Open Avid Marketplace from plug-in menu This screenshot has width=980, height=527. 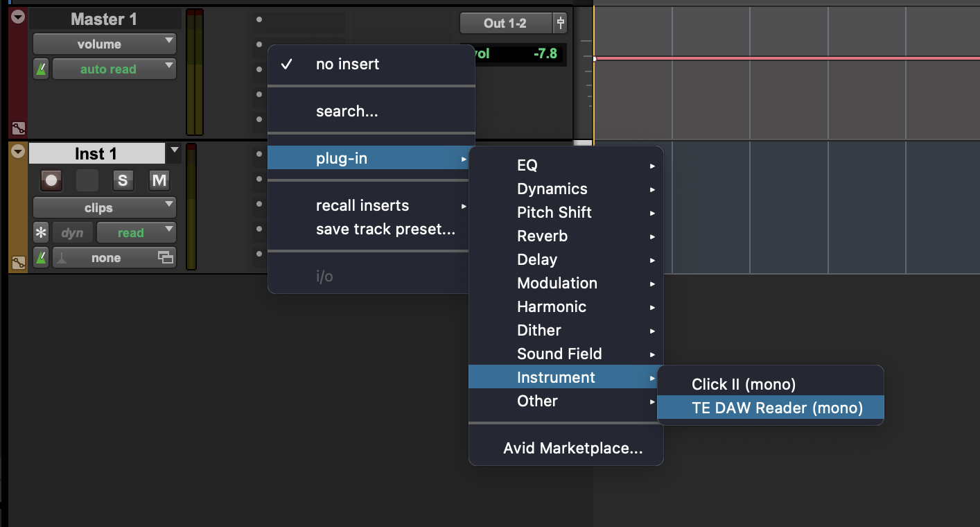(572, 449)
